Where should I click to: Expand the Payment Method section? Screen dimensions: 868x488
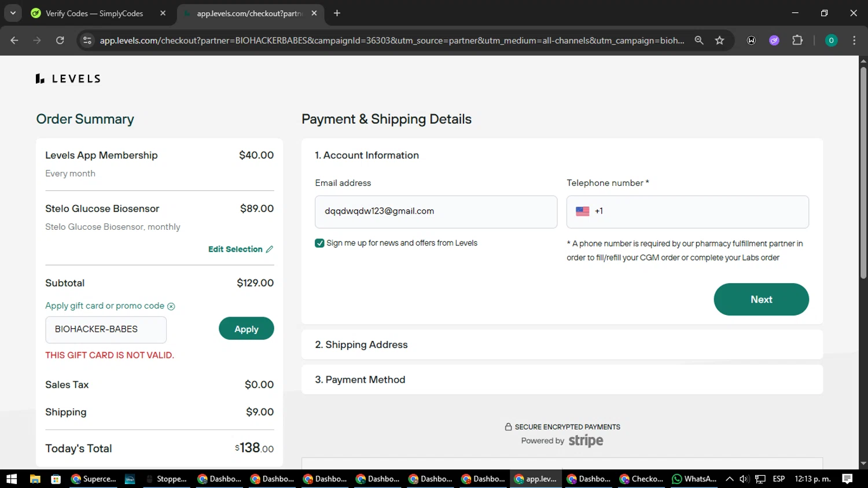(x=562, y=380)
